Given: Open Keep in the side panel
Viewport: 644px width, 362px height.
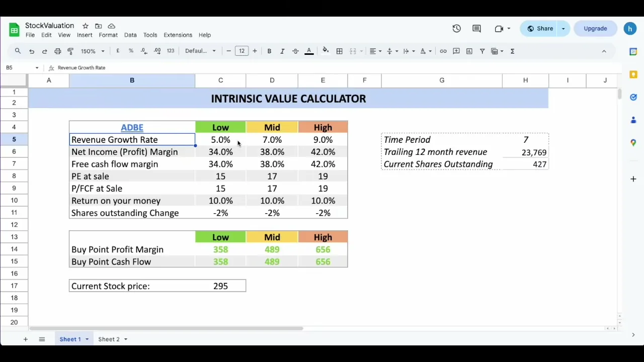Looking at the screenshot, I should tap(633, 74).
